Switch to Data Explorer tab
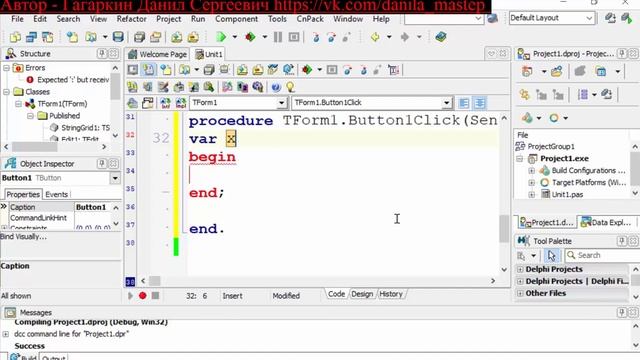Image resolution: width=640 pixels, height=360 pixels. coord(606,222)
